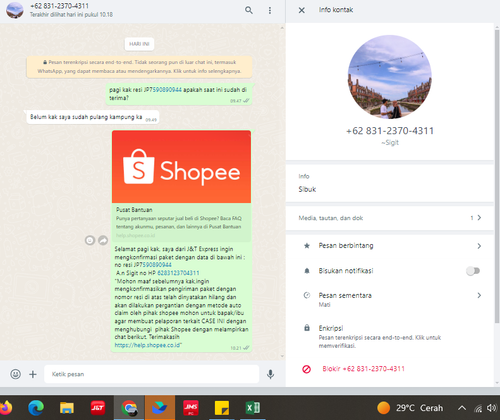The width and height of the screenshot is (500, 420).
Task: Open Media, tautan, dan dok
Action: click(x=390, y=218)
